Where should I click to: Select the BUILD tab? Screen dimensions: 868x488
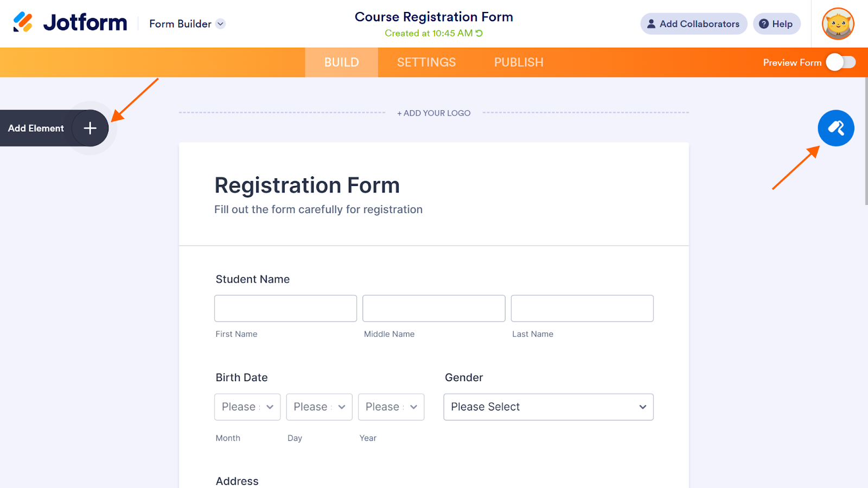click(341, 62)
